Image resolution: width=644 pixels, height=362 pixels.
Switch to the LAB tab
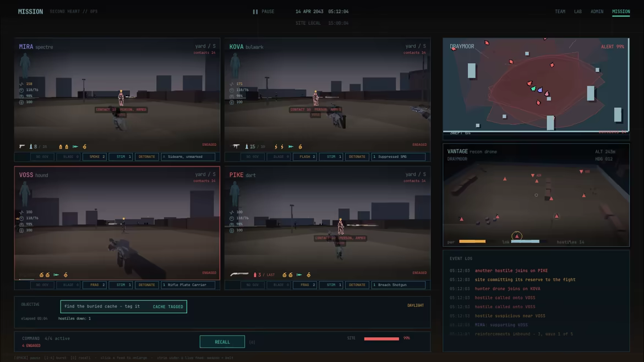pos(578,12)
